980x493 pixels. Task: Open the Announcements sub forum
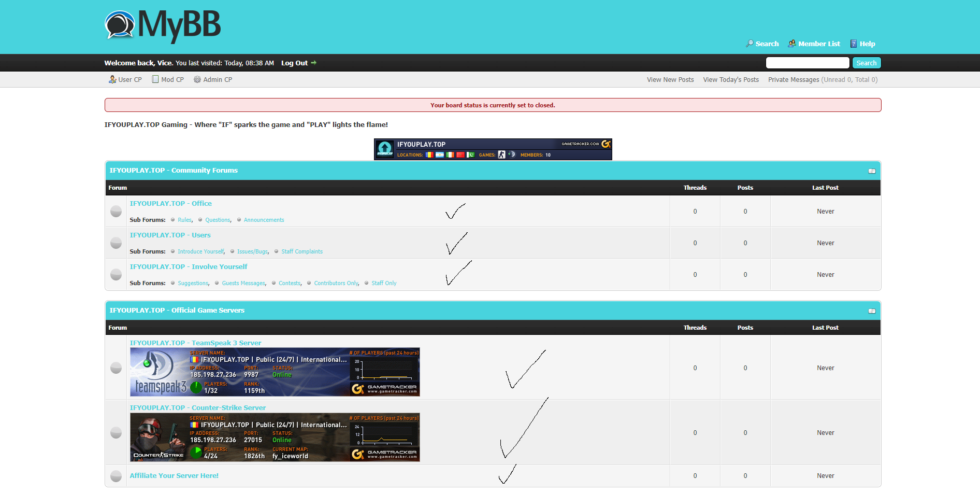[264, 220]
